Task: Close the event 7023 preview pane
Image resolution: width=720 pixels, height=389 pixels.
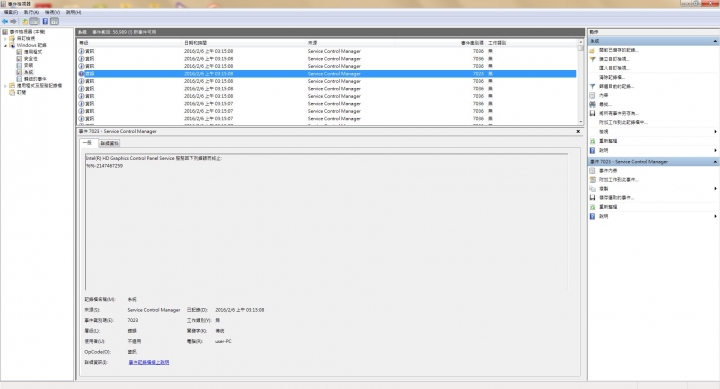Action: [578, 131]
